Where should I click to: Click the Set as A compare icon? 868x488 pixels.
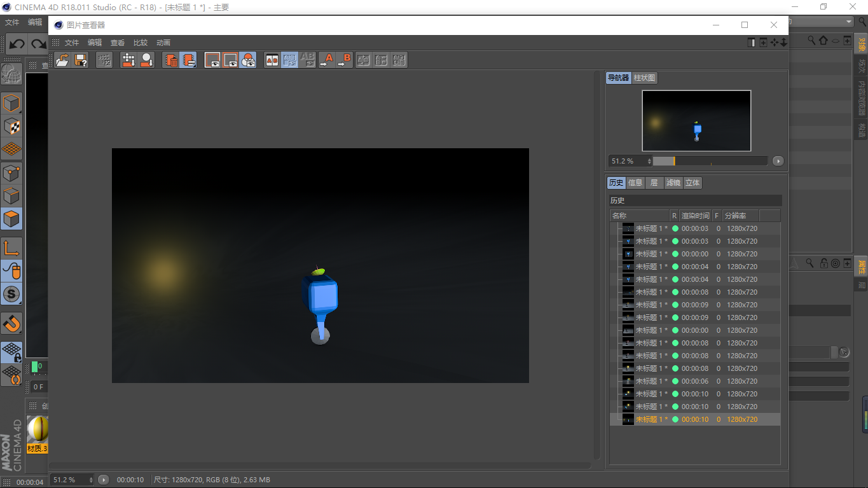click(x=327, y=60)
